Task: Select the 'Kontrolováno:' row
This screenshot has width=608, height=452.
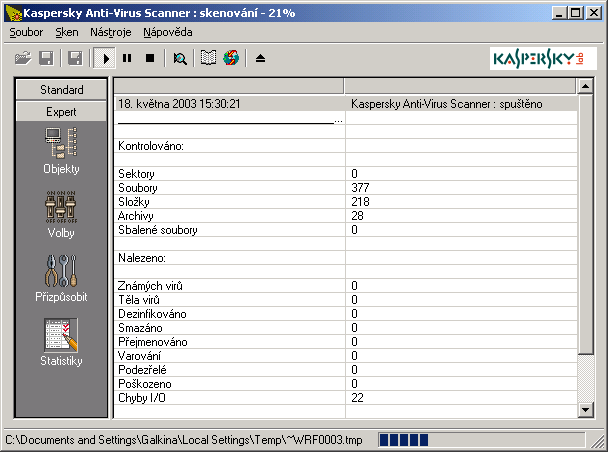Action: pos(345,146)
